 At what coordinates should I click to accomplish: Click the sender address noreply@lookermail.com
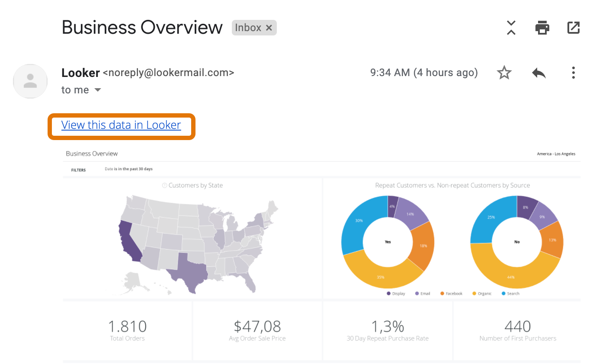pos(169,73)
